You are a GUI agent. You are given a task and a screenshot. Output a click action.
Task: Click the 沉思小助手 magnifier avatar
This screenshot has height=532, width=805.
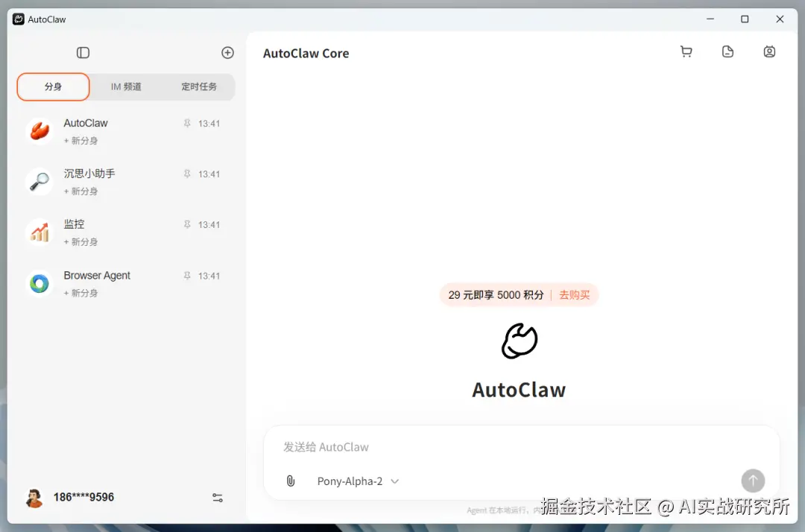(x=40, y=182)
